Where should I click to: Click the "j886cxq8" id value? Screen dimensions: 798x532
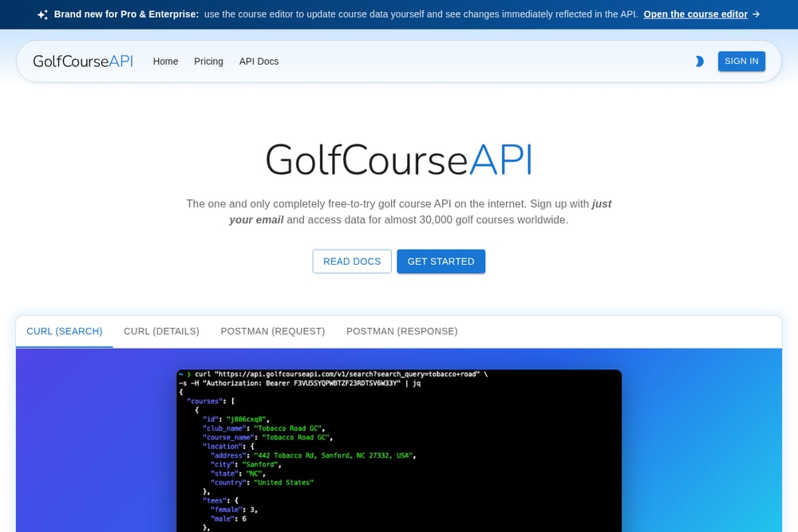point(247,420)
